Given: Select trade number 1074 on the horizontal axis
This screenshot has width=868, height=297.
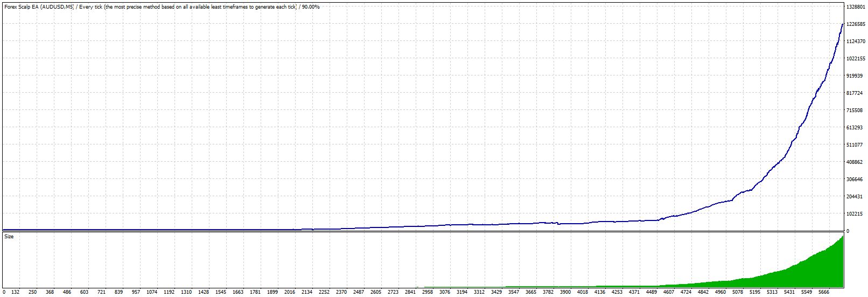Looking at the screenshot, I should point(152,292).
